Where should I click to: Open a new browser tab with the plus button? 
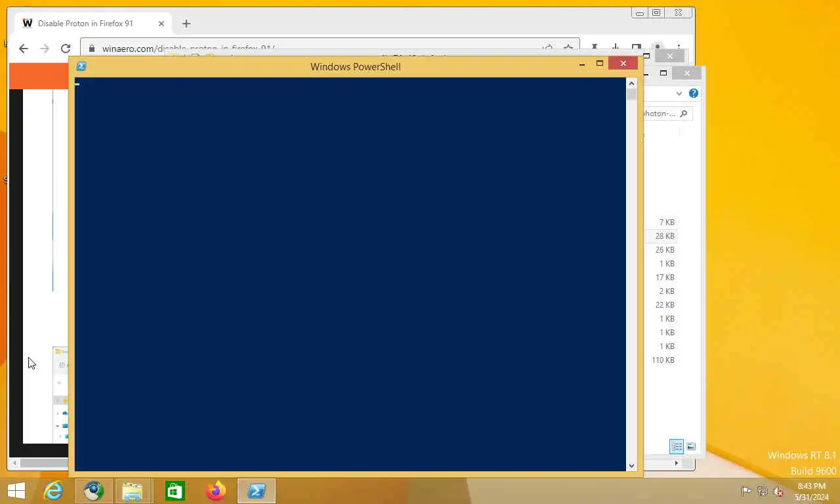[x=186, y=24]
